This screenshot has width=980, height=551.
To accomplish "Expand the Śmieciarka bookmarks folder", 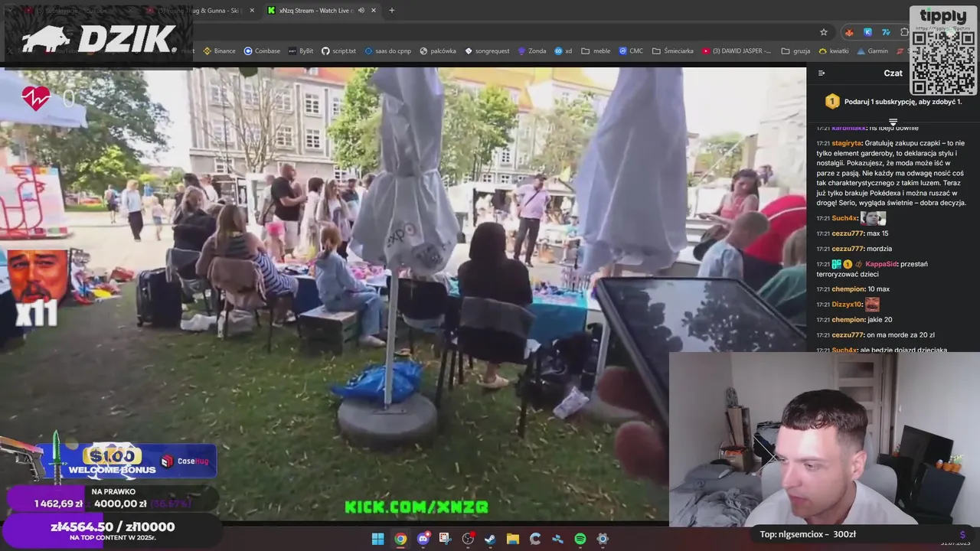I will pyautogui.click(x=672, y=51).
